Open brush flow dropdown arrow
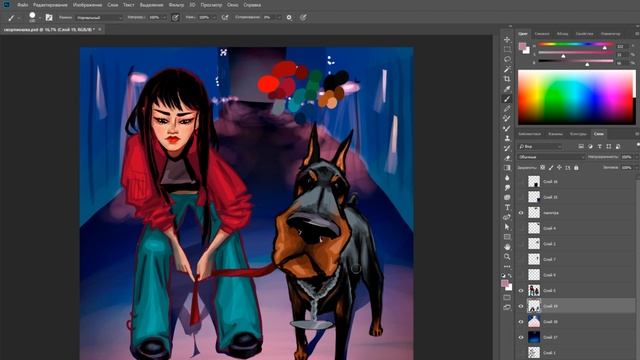The width and height of the screenshot is (640, 360). (x=214, y=18)
